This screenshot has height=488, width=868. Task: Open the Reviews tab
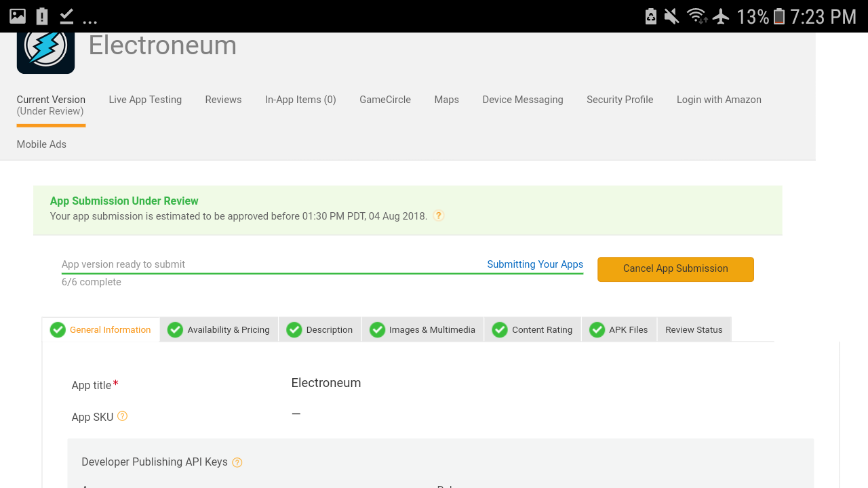pos(223,100)
